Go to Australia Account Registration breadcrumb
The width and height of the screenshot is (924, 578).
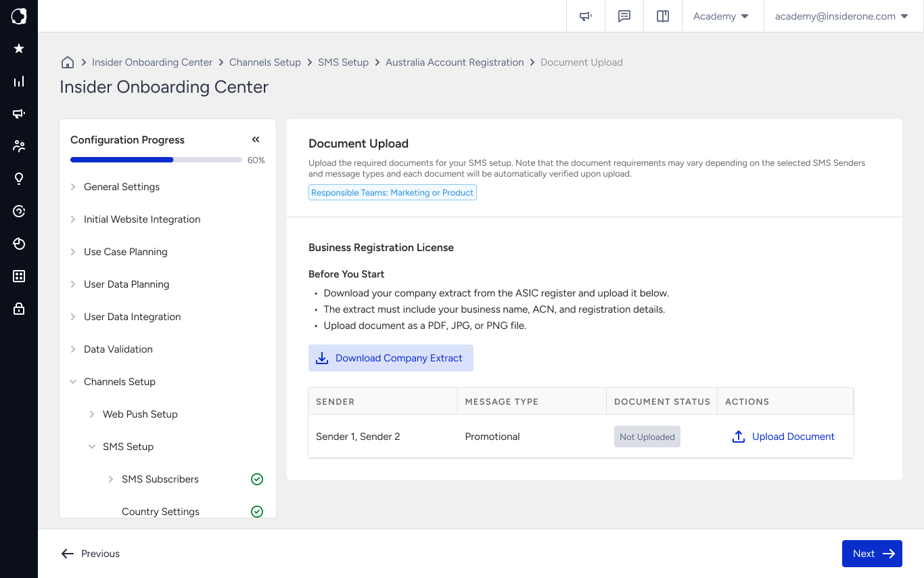click(455, 62)
